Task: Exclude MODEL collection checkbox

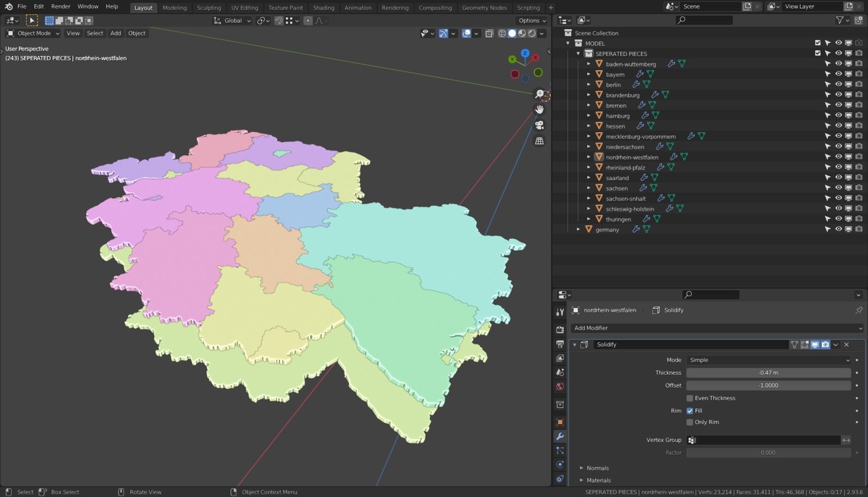Action: (x=818, y=43)
